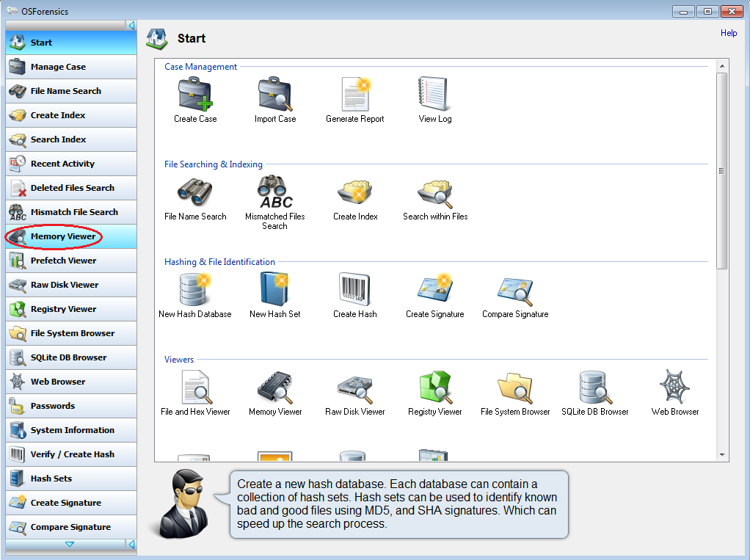750x560 pixels.
Task: Click the View Log notebook icon
Action: (x=434, y=95)
